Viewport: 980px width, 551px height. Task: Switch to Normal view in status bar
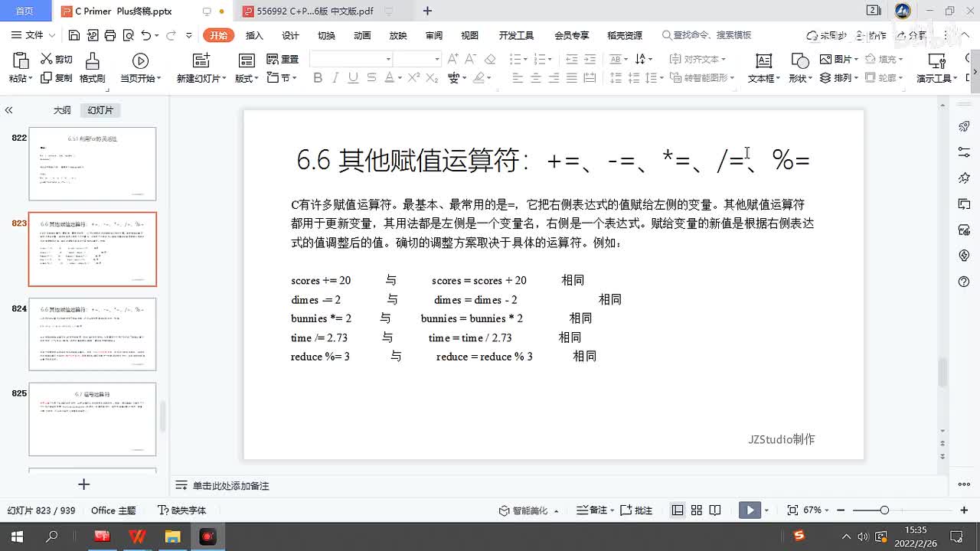tap(678, 510)
